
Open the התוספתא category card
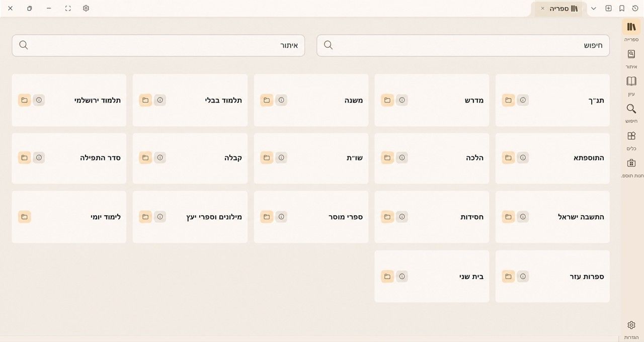(552, 158)
